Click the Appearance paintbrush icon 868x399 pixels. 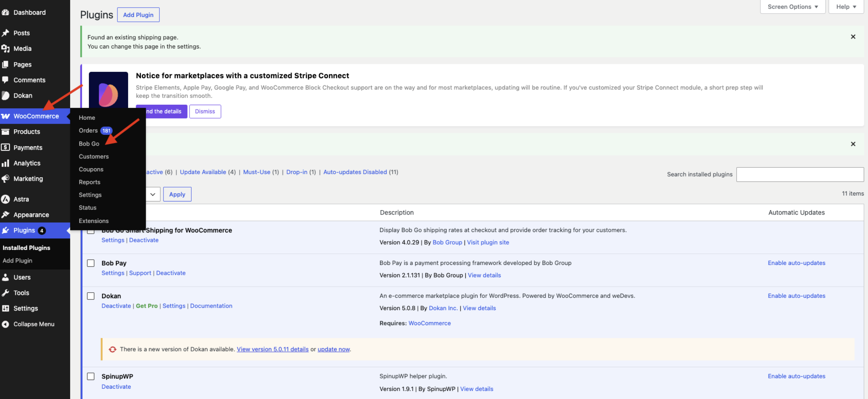[5, 215]
